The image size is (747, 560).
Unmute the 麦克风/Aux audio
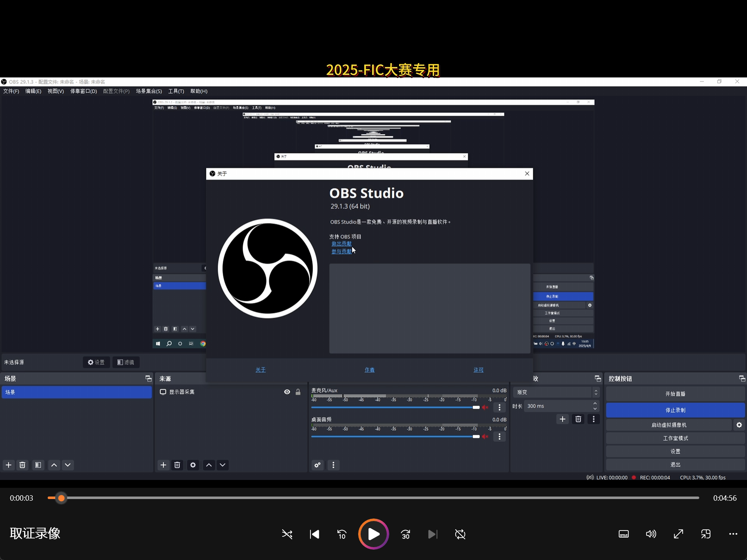pos(485,407)
